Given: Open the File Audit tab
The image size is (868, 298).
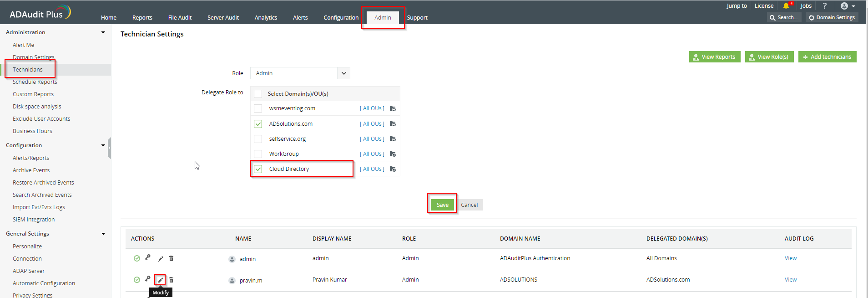Looking at the screenshot, I should pyautogui.click(x=180, y=17).
